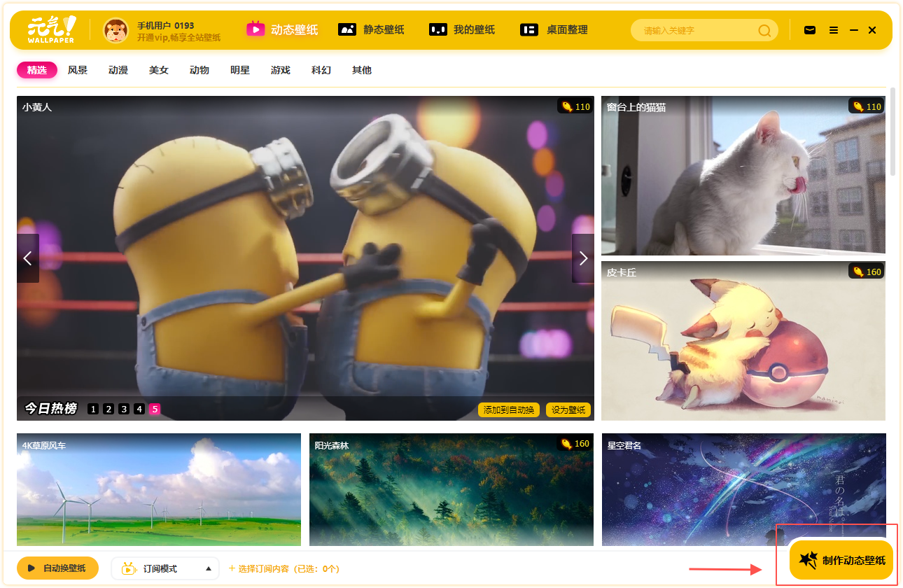This screenshot has width=903, height=588.
Task: Show the previous featured wallpaper
Action: click(x=28, y=258)
